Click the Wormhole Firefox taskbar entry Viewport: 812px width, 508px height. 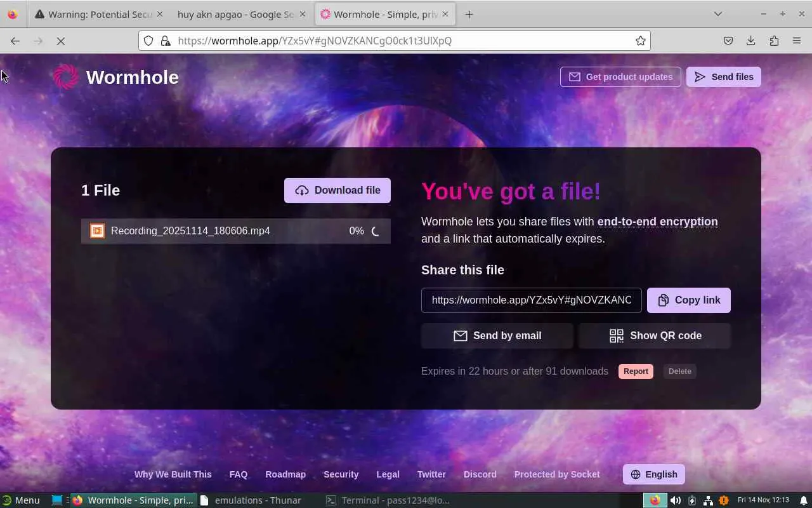(133, 500)
